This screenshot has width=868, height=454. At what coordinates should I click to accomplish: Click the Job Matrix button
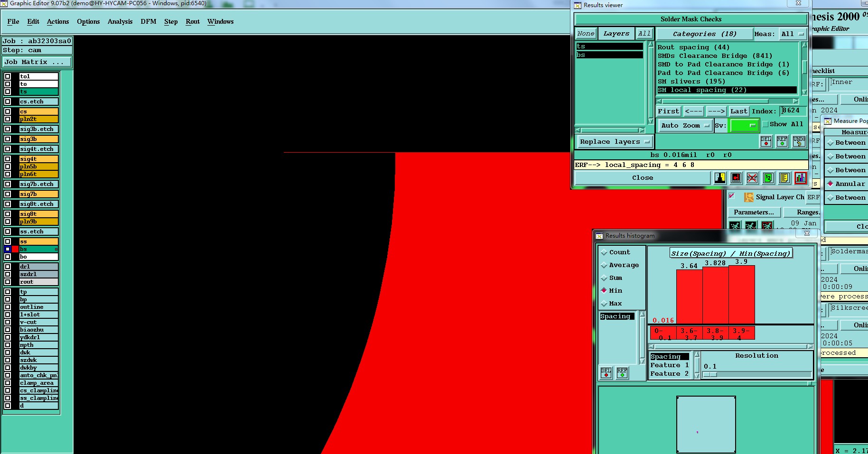coord(37,62)
